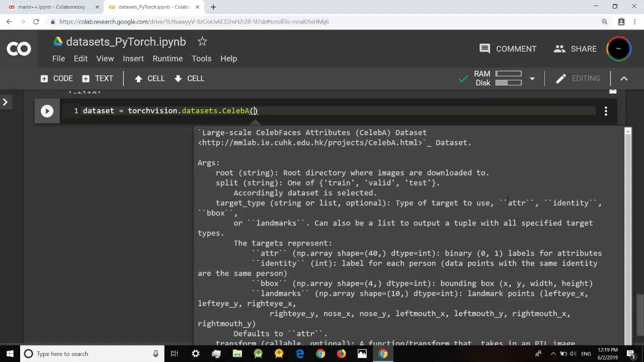The width and height of the screenshot is (644, 362).
Task: Click the SHARE button
Action: (575, 49)
